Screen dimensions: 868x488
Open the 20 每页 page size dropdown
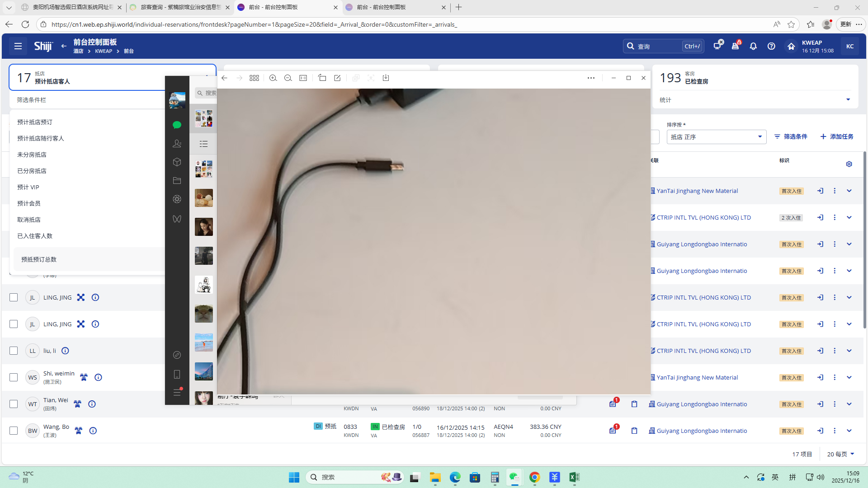pos(840,454)
